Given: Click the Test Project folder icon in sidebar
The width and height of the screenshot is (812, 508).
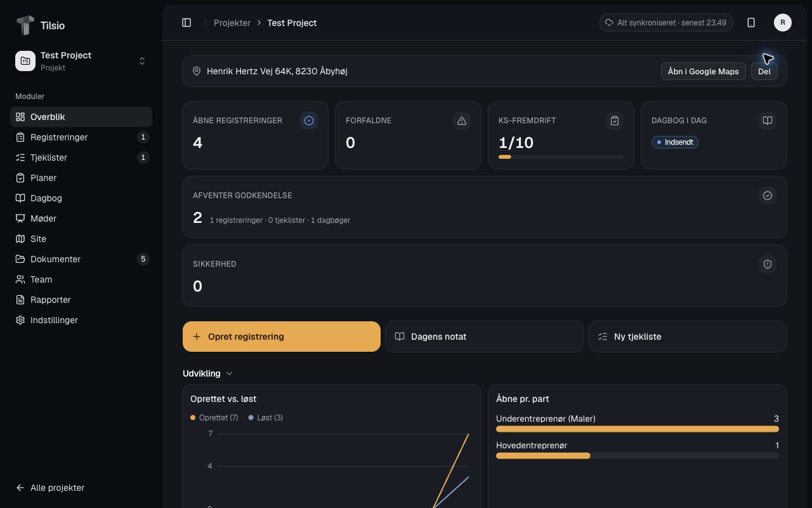Looking at the screenshot, I should click(25, 61).
